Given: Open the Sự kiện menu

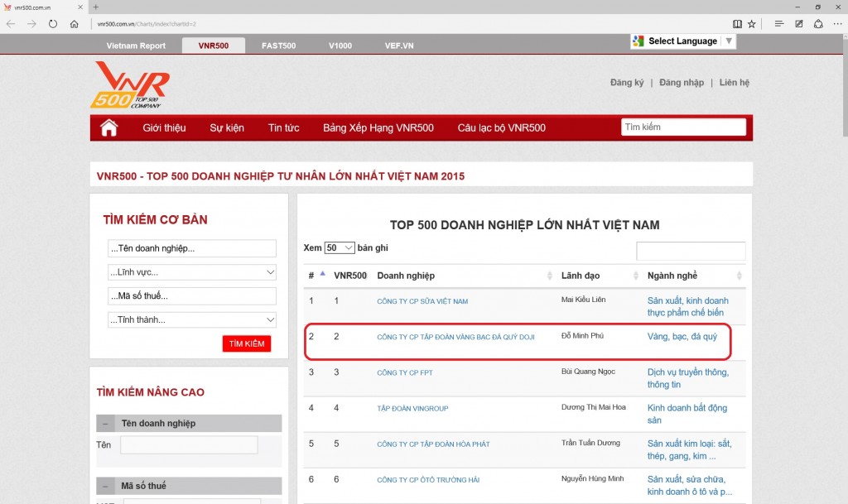Looking at the screenshot, I should tap(227, 128).
